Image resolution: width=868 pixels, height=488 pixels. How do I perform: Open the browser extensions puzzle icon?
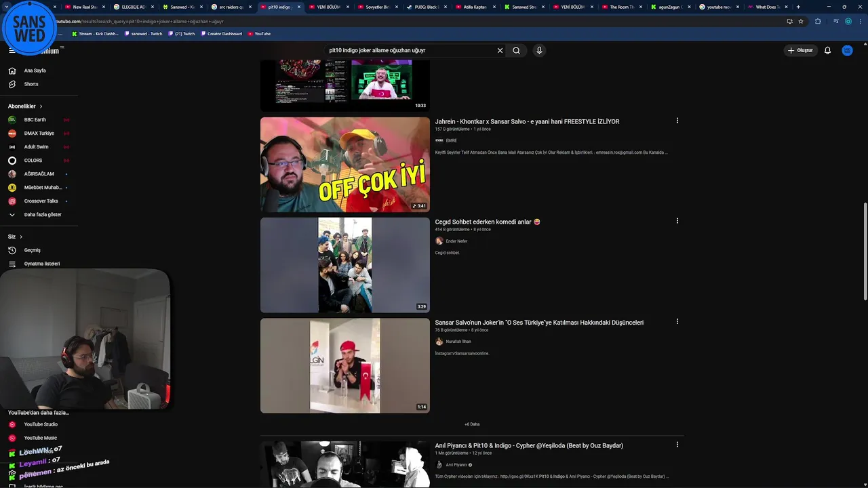coord(818,21)
